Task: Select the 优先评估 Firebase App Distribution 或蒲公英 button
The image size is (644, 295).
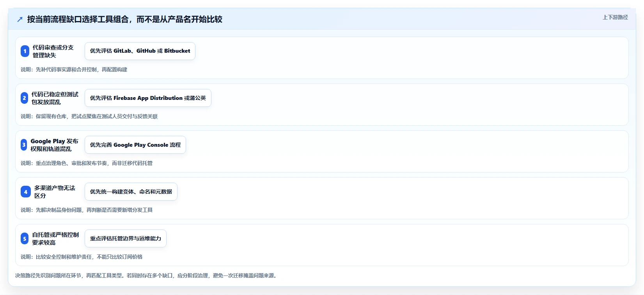Action: pos(148,98)
